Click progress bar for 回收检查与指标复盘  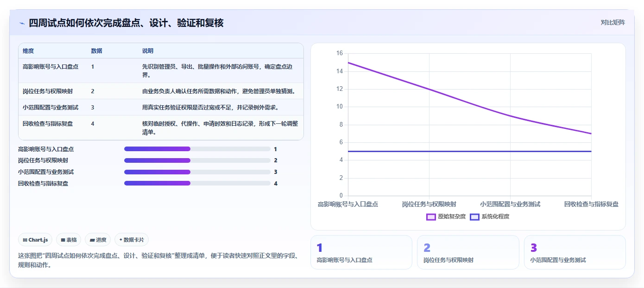[197, 183]
